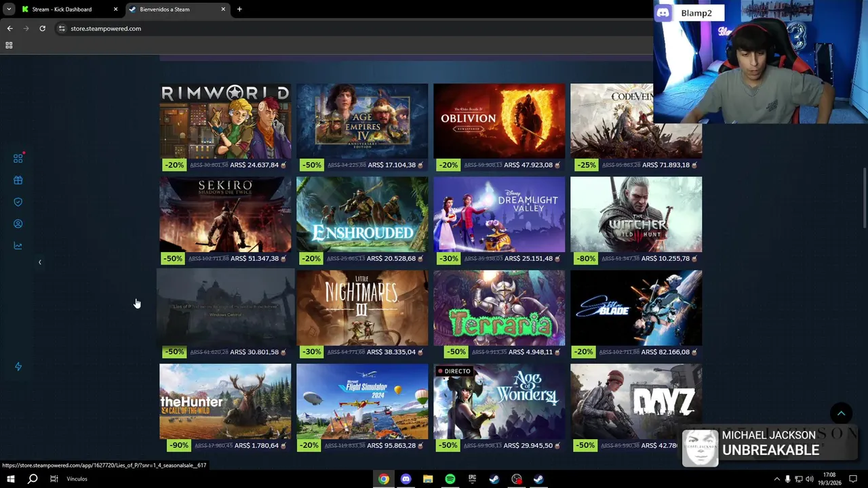Click Stellar Blade price ARS$ 82.166,08

(665, 352)
